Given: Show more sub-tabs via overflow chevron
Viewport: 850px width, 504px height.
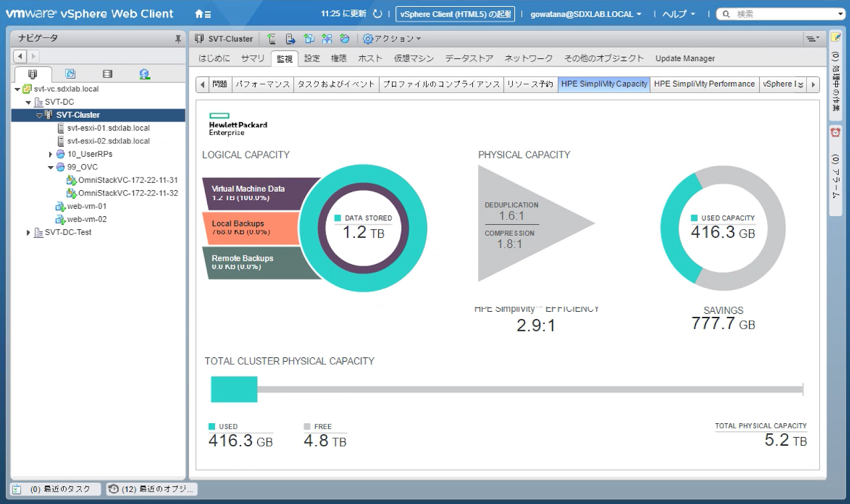Looking at the screenshot, I should 801,84.
